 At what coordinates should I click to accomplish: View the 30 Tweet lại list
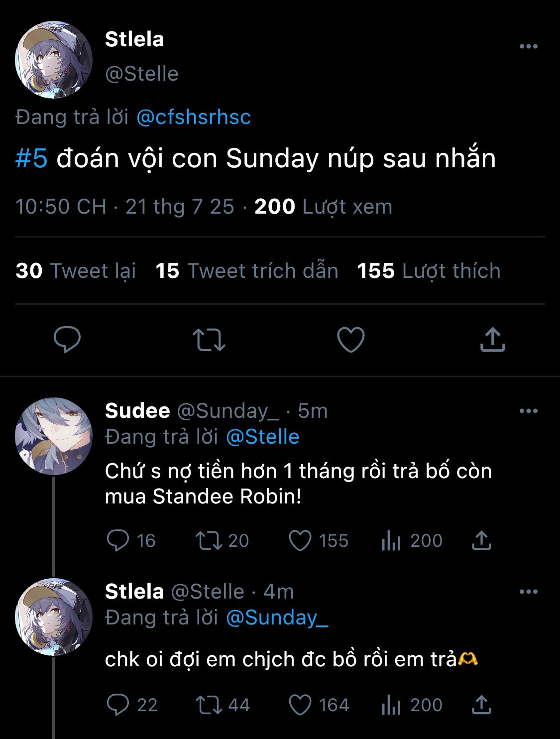point(76,271)
